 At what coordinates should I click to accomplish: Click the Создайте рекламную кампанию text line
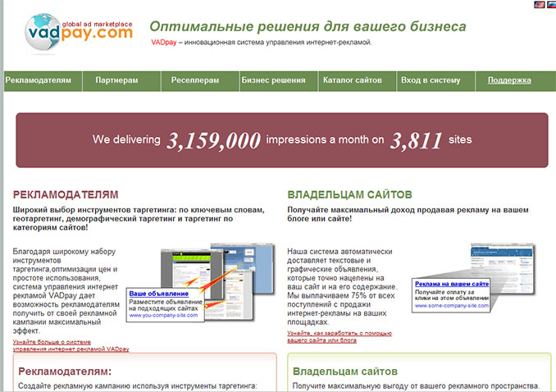coord(138,386)
